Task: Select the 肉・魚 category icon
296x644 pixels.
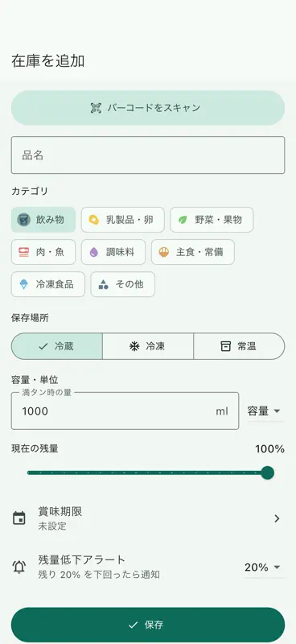Action: pos(23,252)
